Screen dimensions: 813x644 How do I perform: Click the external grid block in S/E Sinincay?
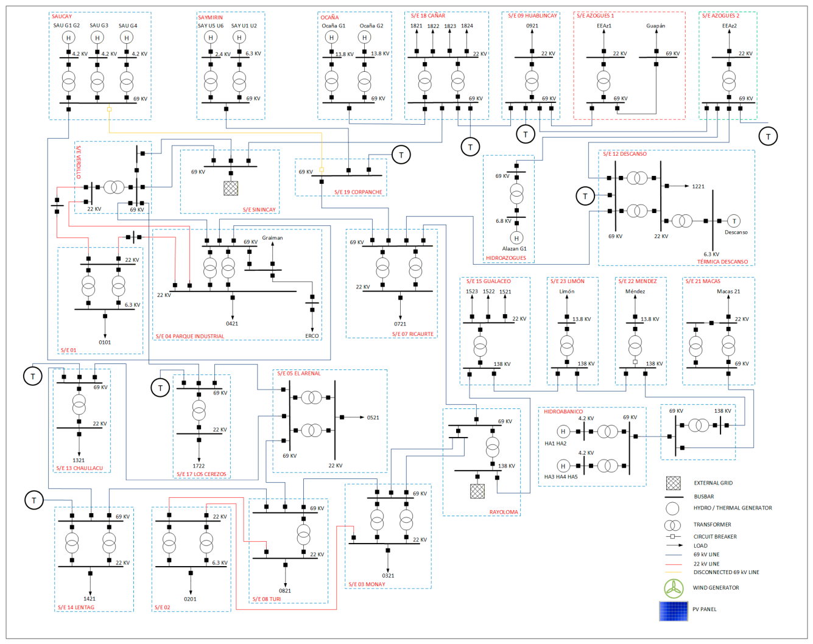point(231,188)
